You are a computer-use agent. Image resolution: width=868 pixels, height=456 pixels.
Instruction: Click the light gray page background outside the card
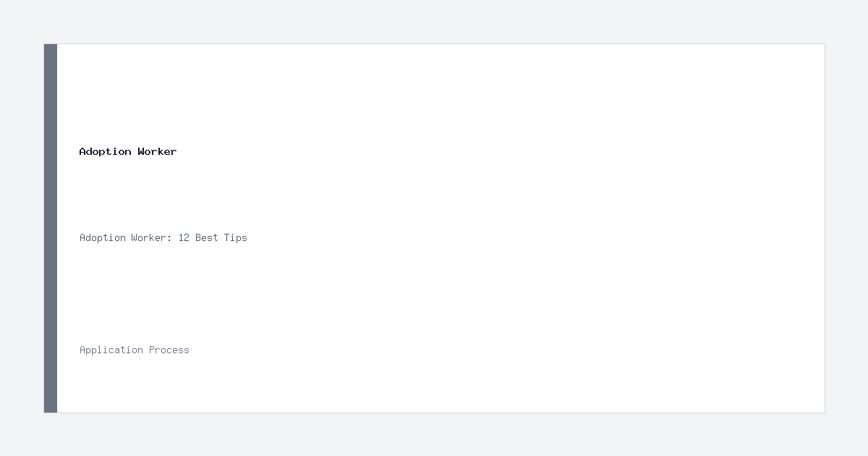coord(434,22)
